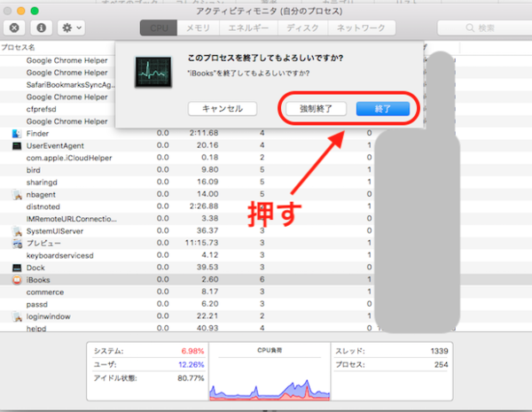The image size is (532, 412).
Task: Click the blue 終了 quit button
Action: coord(383,109)
